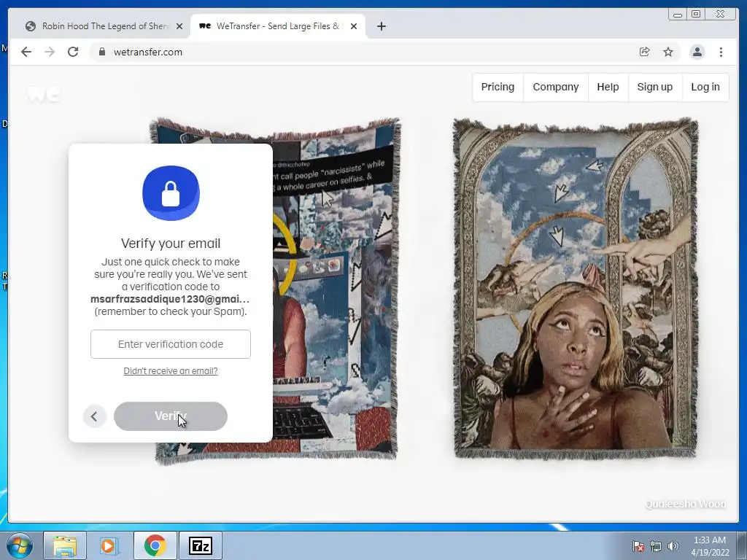Click the browser forward arrow

pyautogui.click(x=50, y=52)
